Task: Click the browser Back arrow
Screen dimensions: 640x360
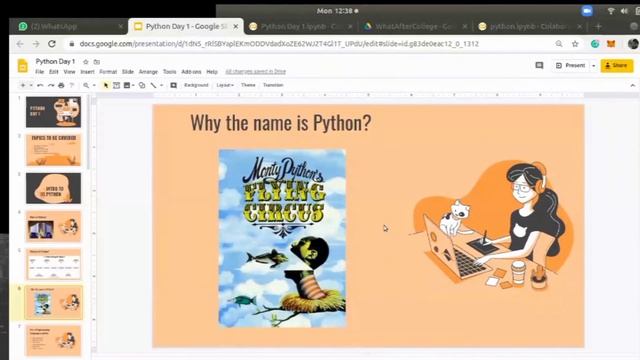Action: point(20,44)
